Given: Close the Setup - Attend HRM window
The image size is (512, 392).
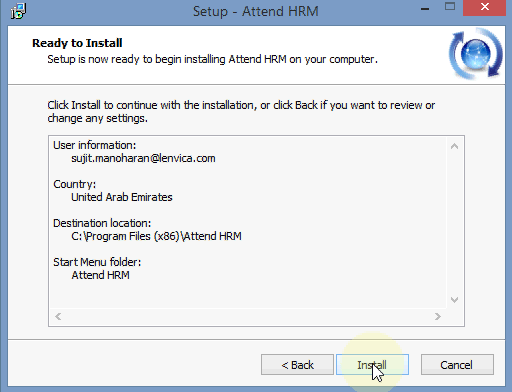Looking at the screenshot, I should 485,7.
